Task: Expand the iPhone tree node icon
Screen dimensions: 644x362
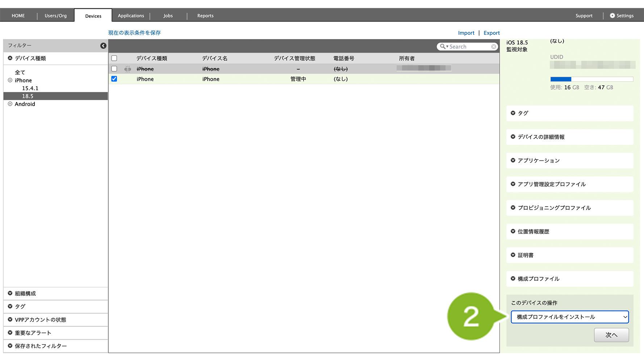Action: 10,80
